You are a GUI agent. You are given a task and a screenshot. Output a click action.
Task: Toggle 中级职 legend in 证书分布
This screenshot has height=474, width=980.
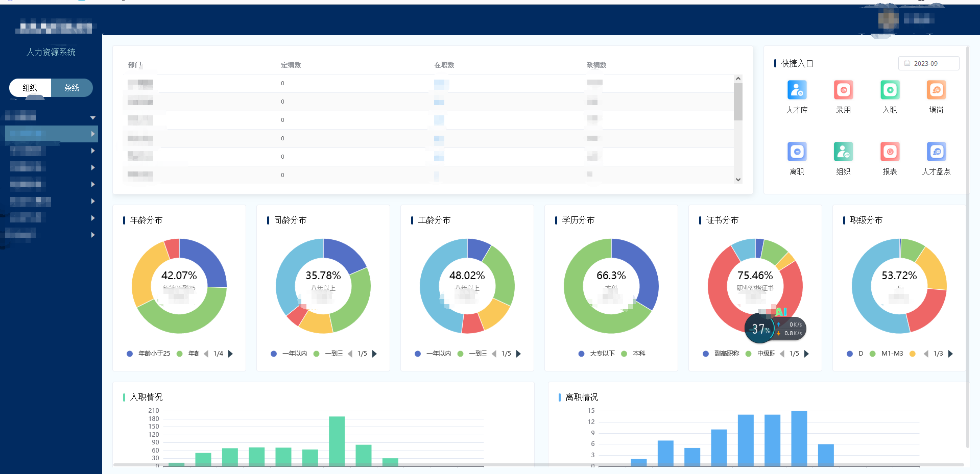tap(760, 354)
